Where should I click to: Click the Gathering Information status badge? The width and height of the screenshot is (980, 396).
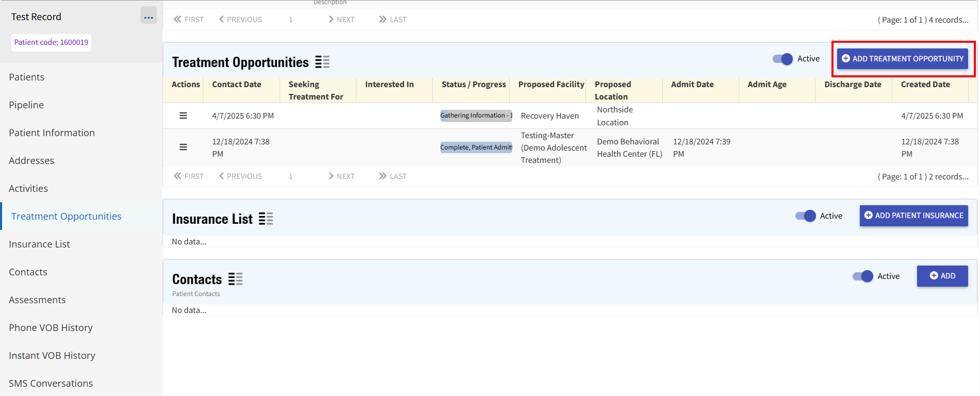pyautogui.click(x=476, y=116)
